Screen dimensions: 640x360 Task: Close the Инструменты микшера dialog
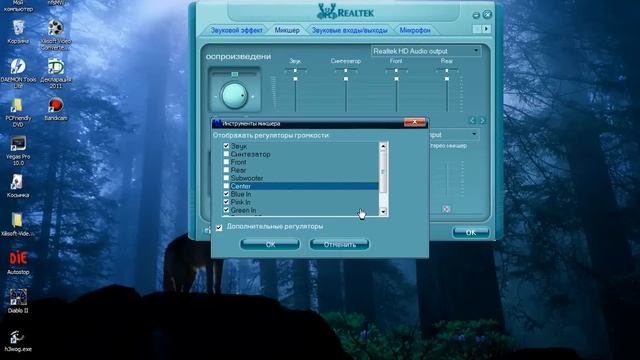414,122
